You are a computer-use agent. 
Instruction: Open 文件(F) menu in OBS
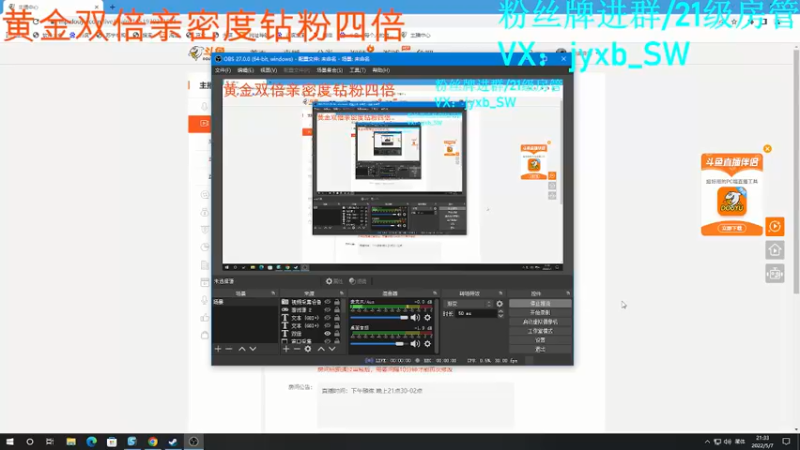[x=223, y=70]
